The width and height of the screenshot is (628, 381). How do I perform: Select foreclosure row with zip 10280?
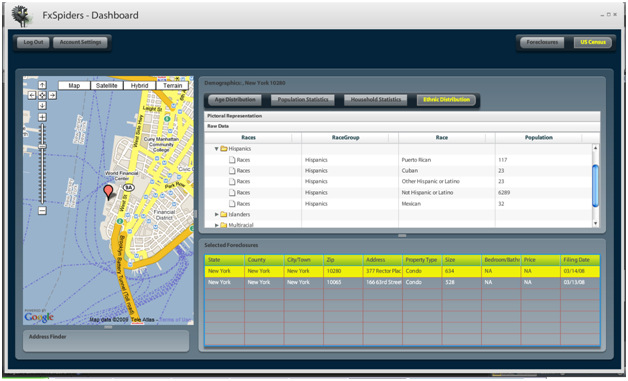402,271
